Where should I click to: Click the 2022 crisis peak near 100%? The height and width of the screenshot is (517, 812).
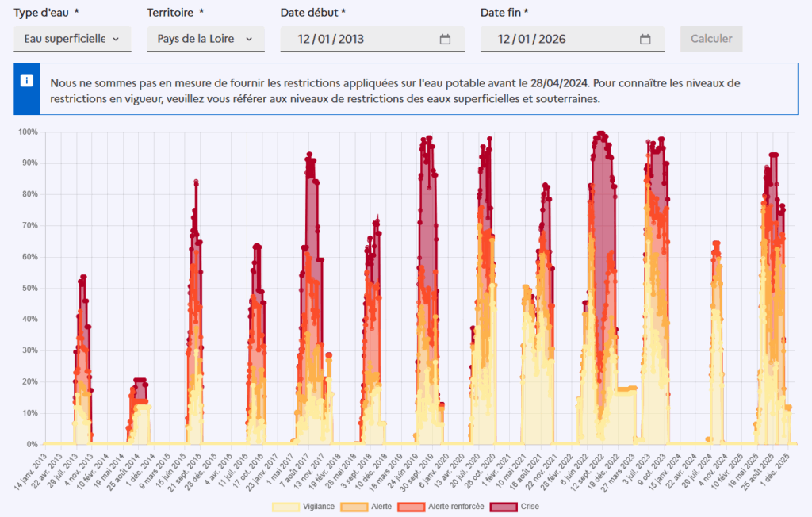click(601, 133)
